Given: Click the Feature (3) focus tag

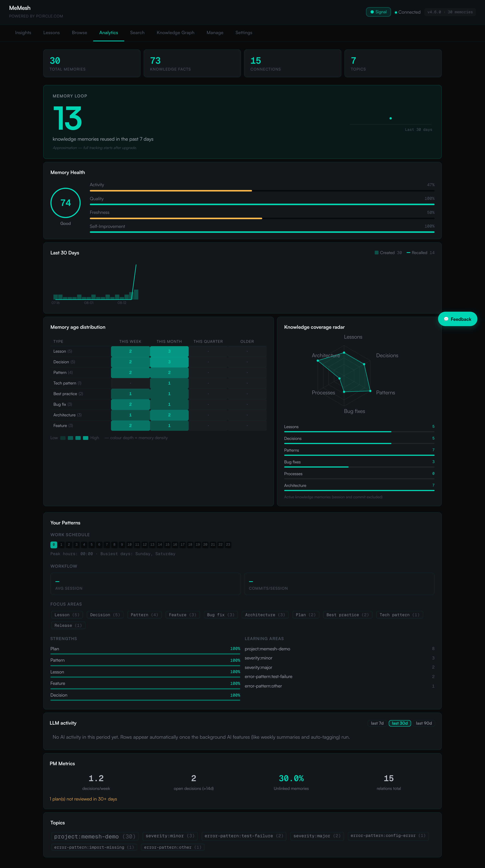Looking at the screenshot, I should pyautogui.click(x=183, y=615).
